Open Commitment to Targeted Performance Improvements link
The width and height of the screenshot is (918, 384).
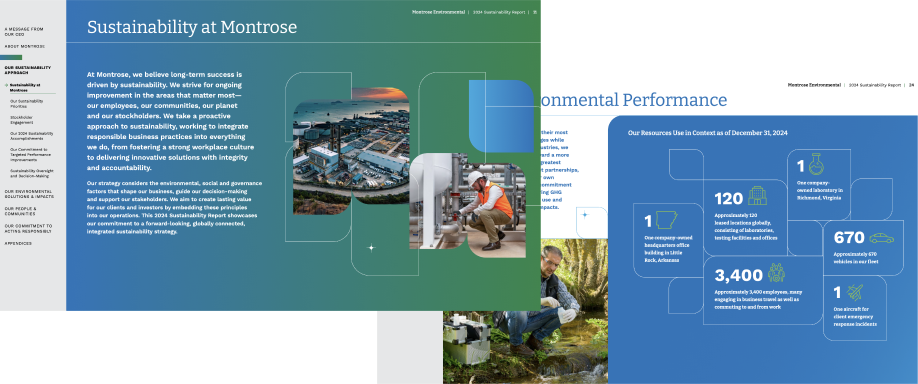point(31,155)
